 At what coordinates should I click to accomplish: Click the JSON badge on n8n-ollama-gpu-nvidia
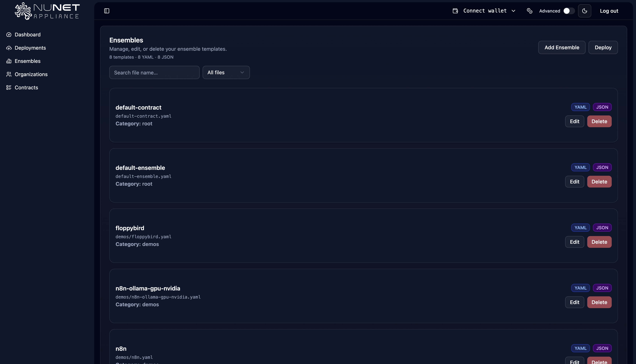click(602, 288)
